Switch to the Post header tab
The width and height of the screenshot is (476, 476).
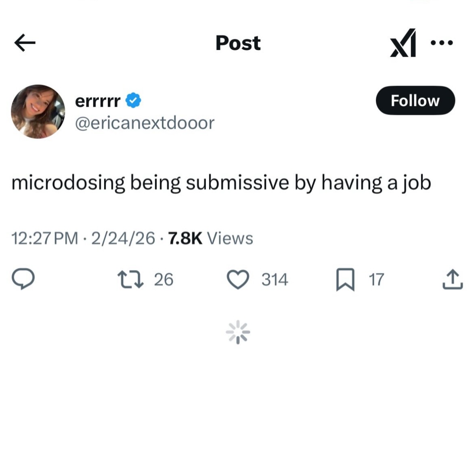pyautogui.click(x=238, y=43)
